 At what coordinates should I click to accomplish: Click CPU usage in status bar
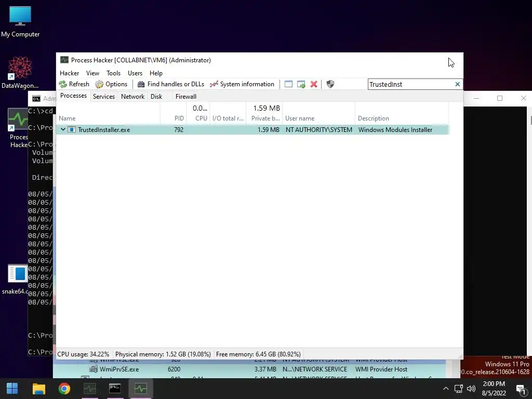click(83, 354)
